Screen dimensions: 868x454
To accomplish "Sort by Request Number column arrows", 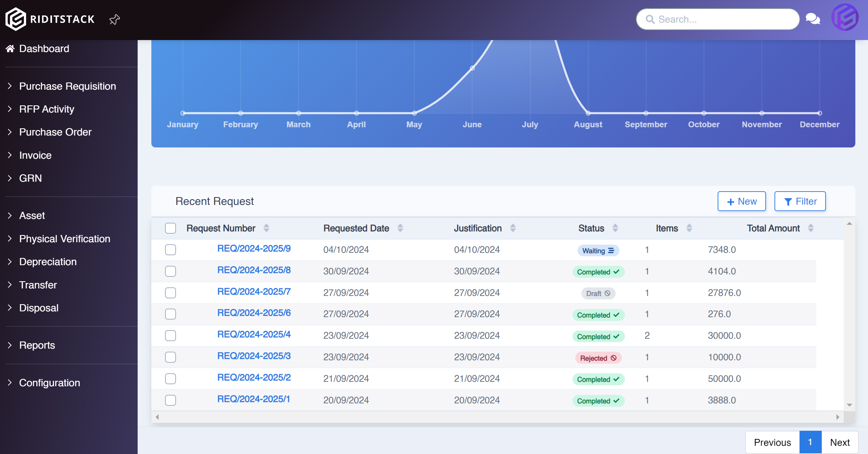I will [266, 228].
